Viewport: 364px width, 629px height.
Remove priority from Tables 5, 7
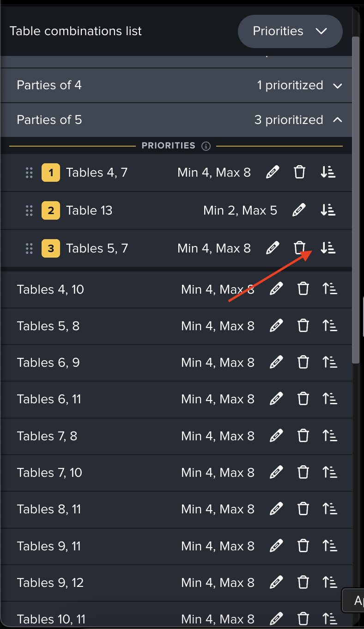pyautogui.click(x=328, y=248)
